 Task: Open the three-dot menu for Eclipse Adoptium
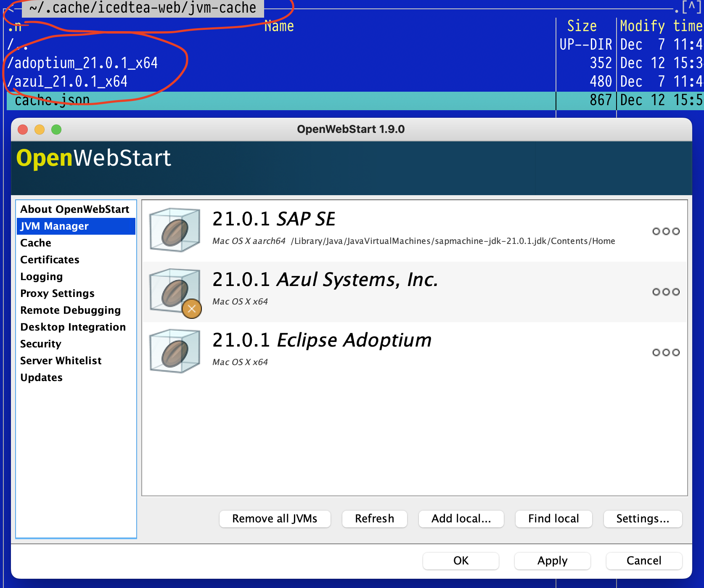666,352
